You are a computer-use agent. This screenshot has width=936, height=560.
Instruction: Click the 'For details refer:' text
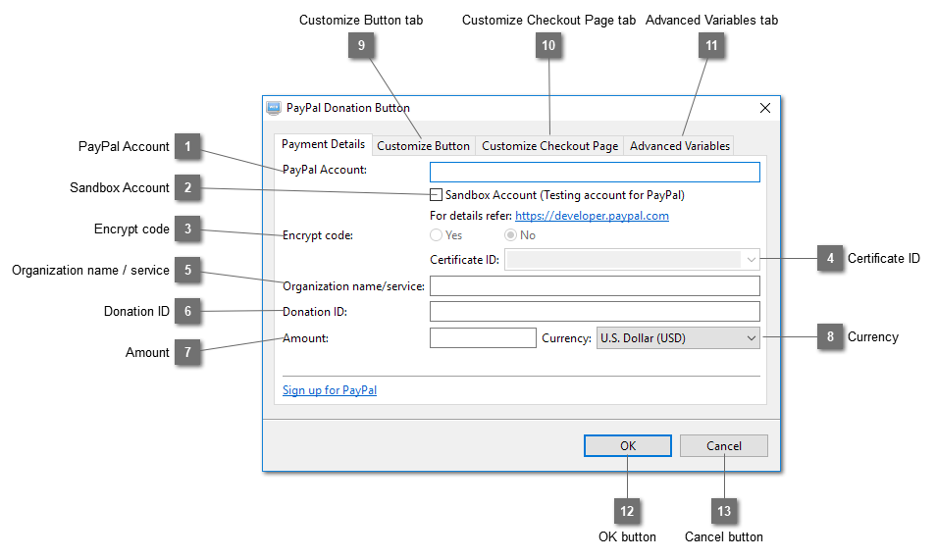[x=470, y=216]
